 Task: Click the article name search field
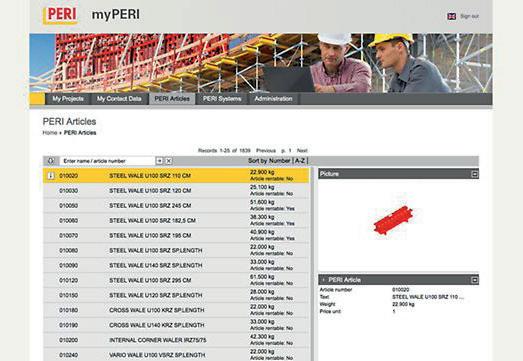click(107, 161)
